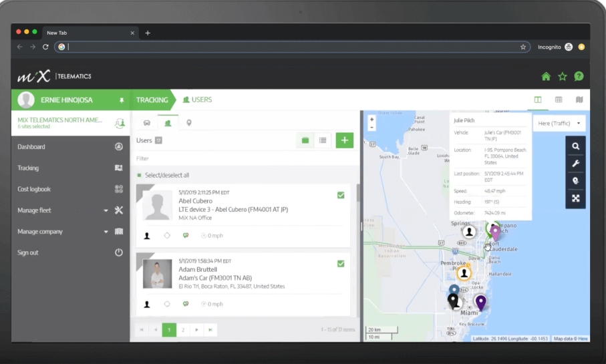
Task: Expand map to fullscreen
Action: click(x=575, y=198)
